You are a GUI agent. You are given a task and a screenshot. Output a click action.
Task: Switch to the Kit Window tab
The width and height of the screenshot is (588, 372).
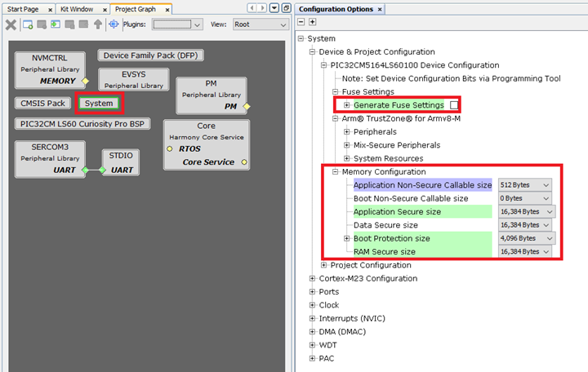pos(78,8)
